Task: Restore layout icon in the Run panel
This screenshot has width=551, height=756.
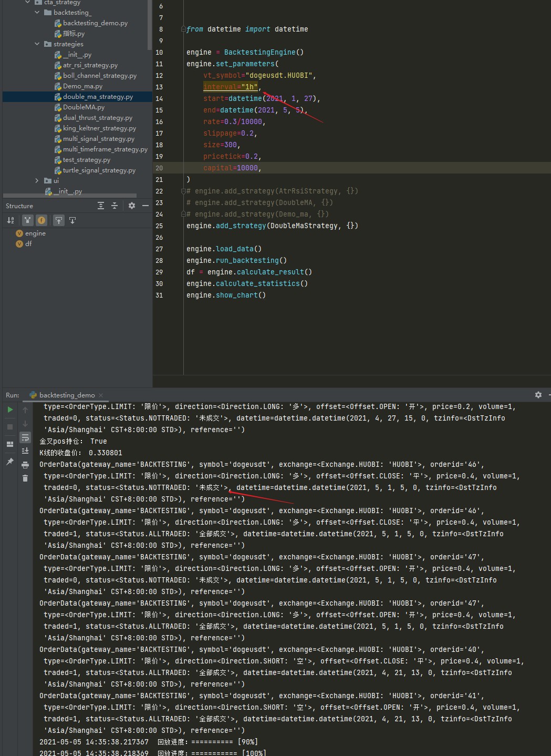Action: pyautogui.click(x=10, y=444)
